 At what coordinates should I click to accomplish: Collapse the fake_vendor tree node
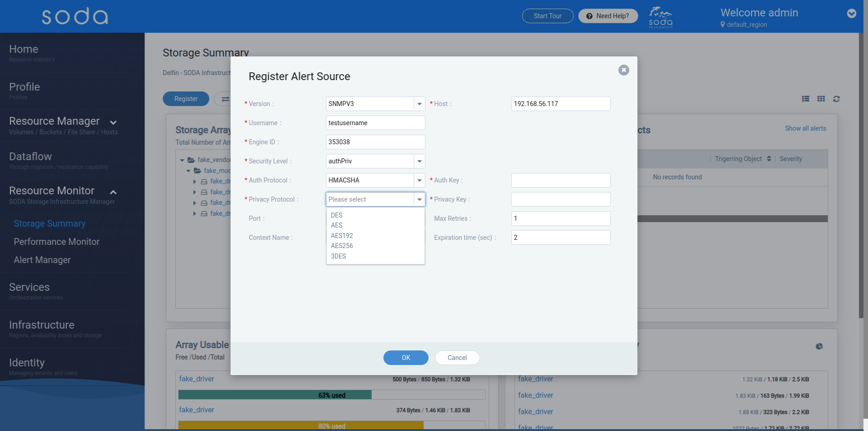pyautogui.click(x=182, y=160)
